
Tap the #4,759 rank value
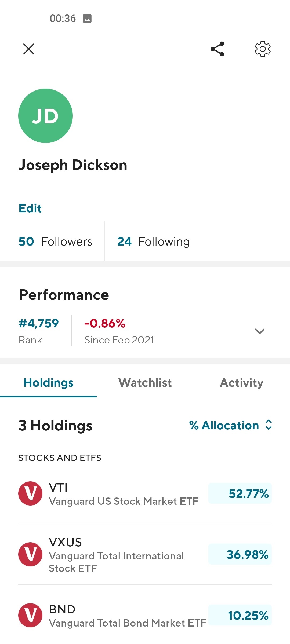click(39, 323)
